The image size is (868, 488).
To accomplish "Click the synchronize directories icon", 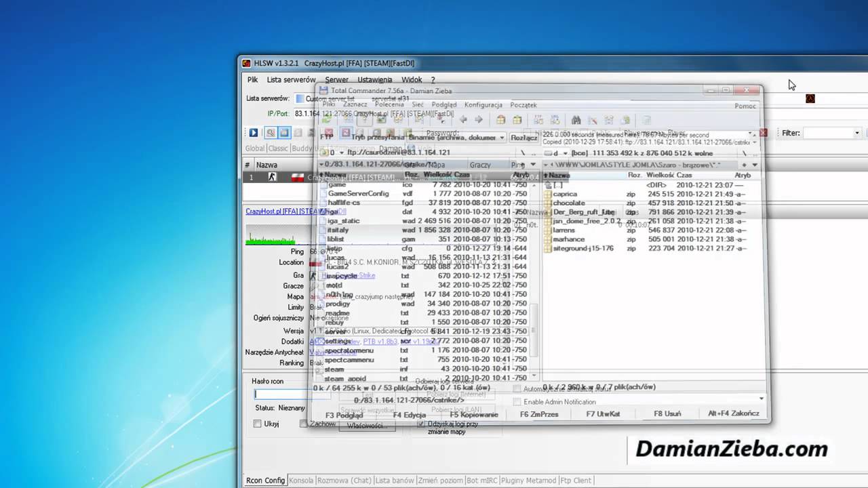I will 610,120.
